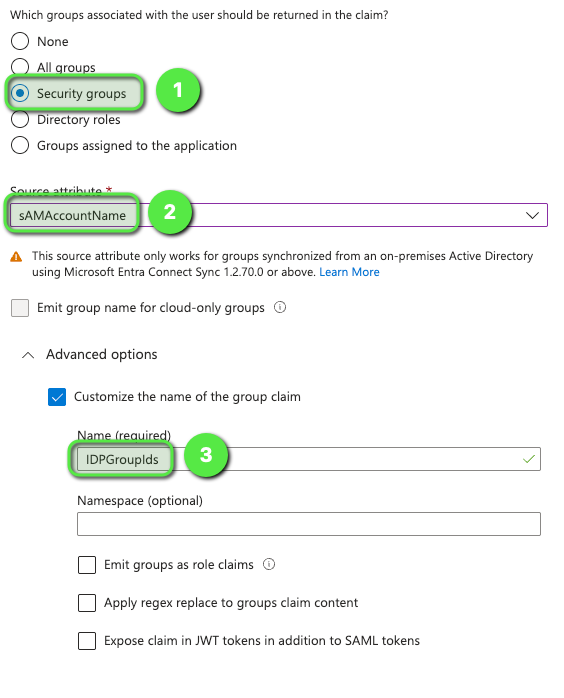Open the Source attribute dropdown arrow
Viewport: 564px width, 698px height.
(x=532, y=215)
